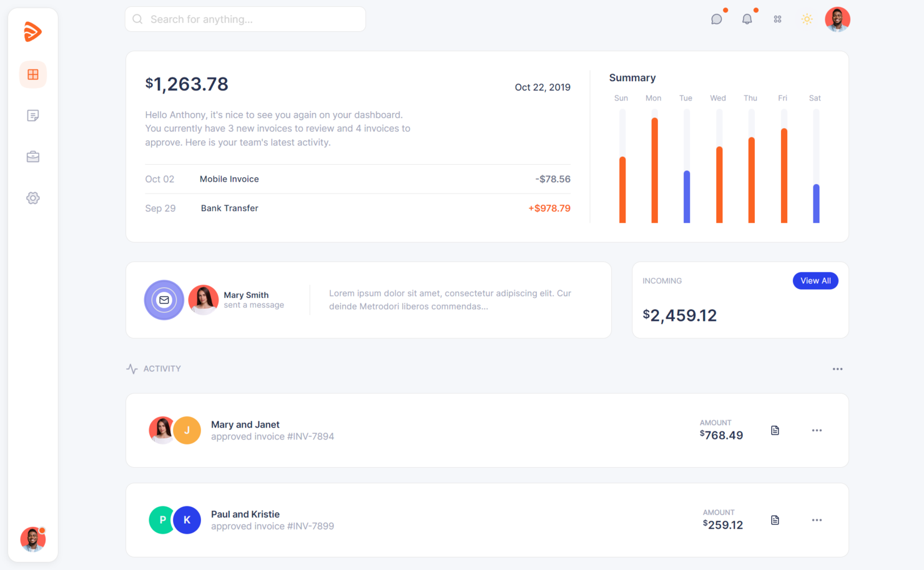Image resolution: width=924 pixels, height=570 pixels.
Task: Click the View All button for Incoming
Action: [815, 280]
